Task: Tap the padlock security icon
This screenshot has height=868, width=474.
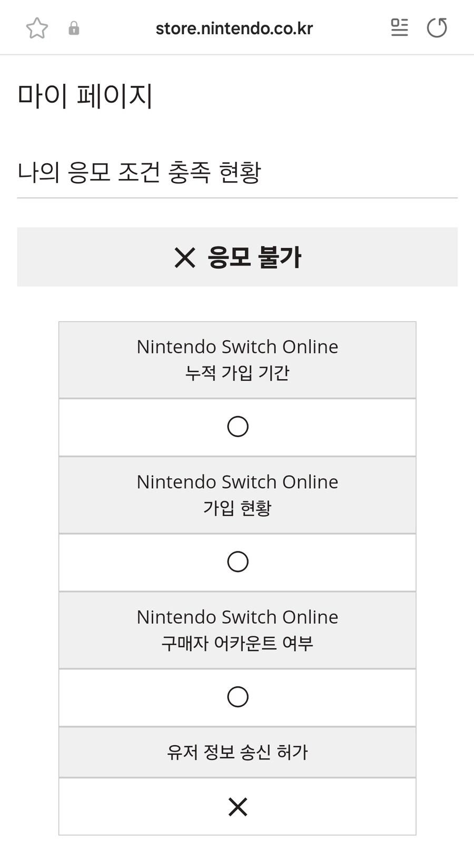Action: coord(74,28)
